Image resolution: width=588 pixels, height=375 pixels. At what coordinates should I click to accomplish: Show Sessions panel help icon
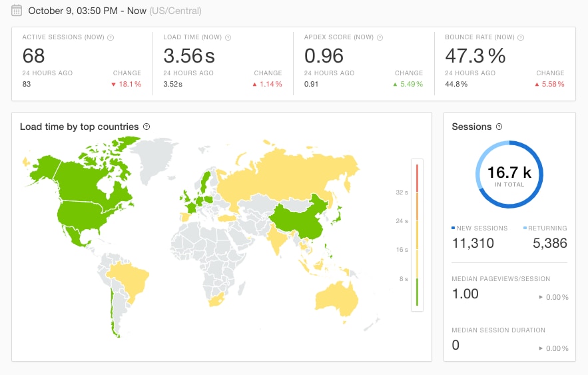499,127
